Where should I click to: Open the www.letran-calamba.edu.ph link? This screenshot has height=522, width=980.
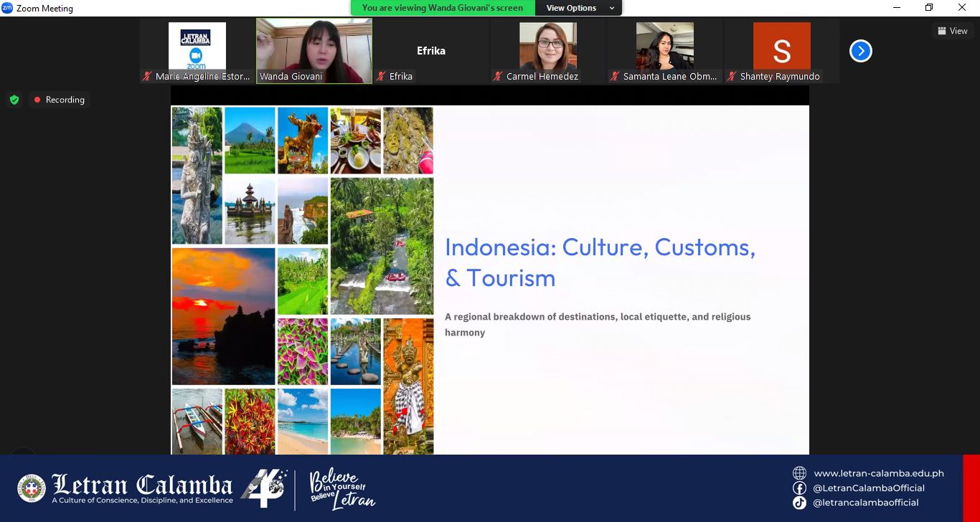pyautogui.click(x=878, y=473)
